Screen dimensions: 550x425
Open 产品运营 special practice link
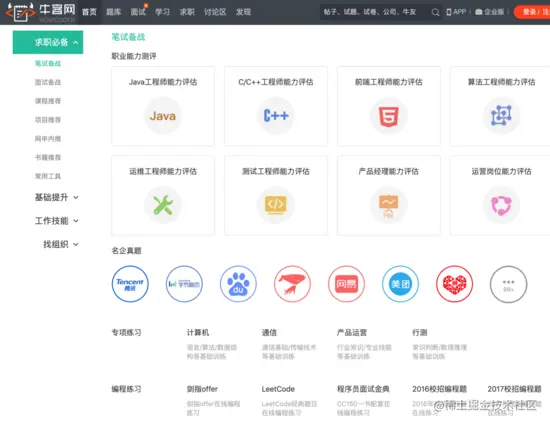(x=352, y=332)
